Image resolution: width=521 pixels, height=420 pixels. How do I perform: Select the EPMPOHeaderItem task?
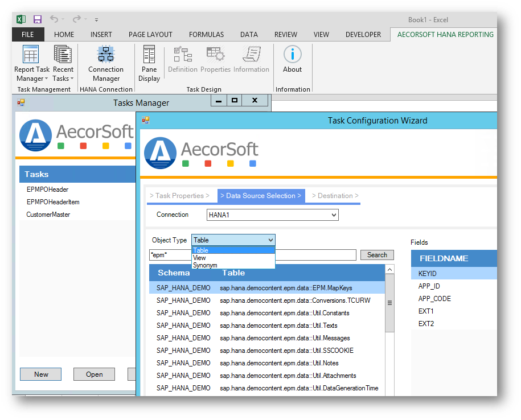53,202
